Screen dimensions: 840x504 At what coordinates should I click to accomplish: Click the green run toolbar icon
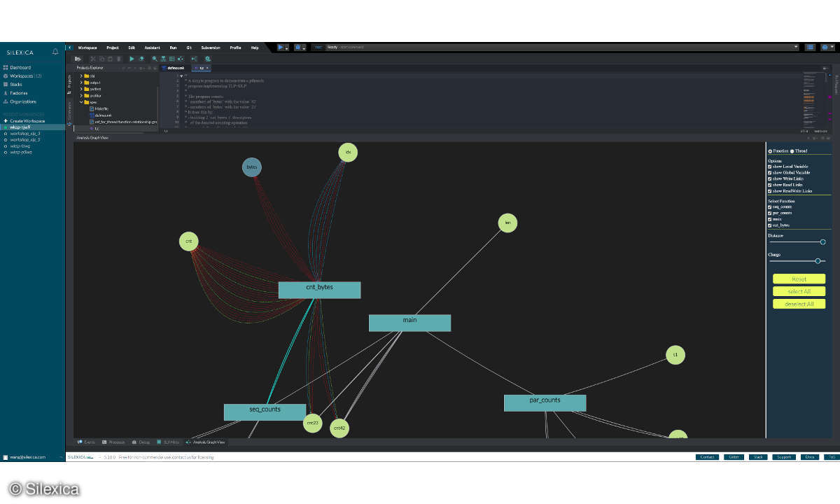(132, 59)
